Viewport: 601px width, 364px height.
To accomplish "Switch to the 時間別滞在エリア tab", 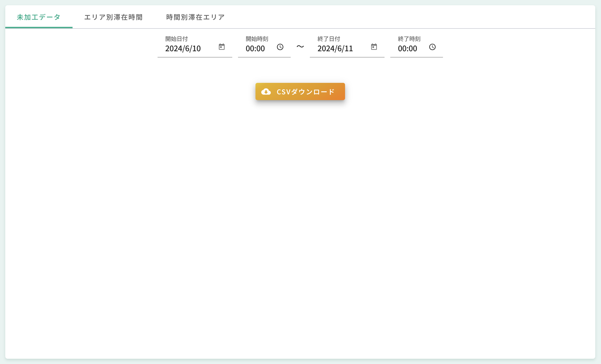I will pyautogui.click(x=195, y=17).
